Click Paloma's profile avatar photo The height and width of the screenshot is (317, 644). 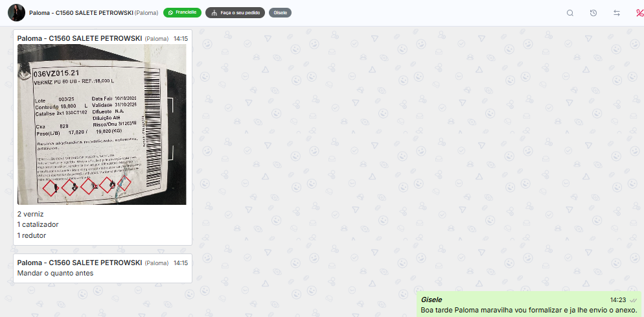point(16,13)
